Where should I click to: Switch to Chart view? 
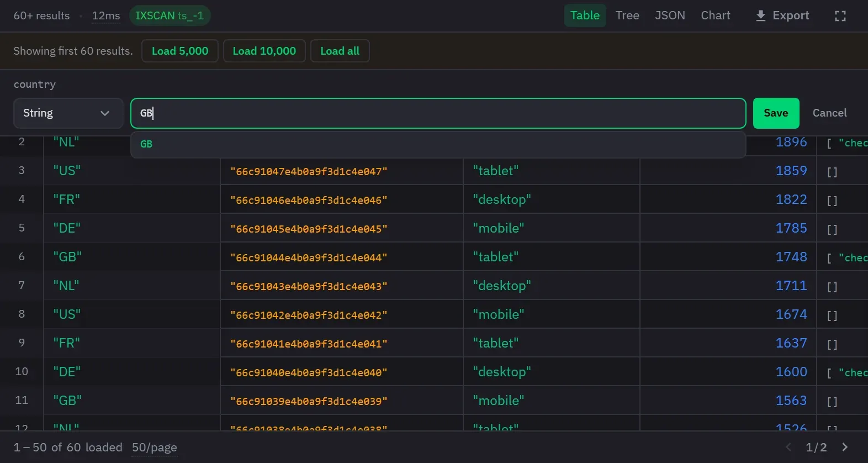716,15
